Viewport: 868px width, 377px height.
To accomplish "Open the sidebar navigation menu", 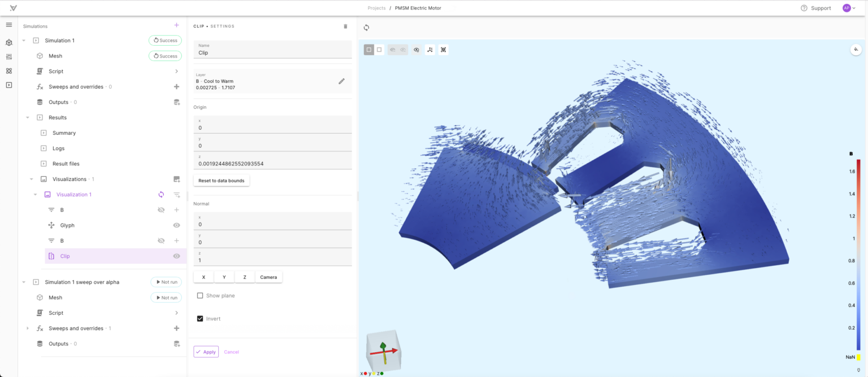I will (x=9, y=24).
